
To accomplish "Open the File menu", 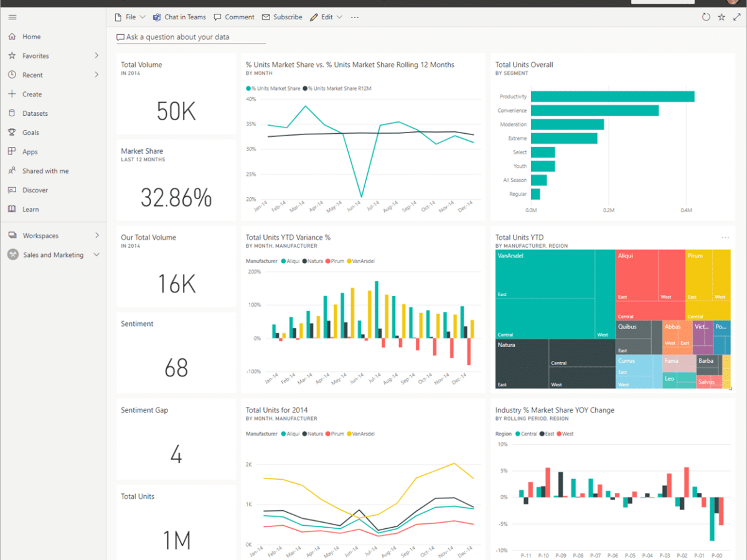I will 129,17.
